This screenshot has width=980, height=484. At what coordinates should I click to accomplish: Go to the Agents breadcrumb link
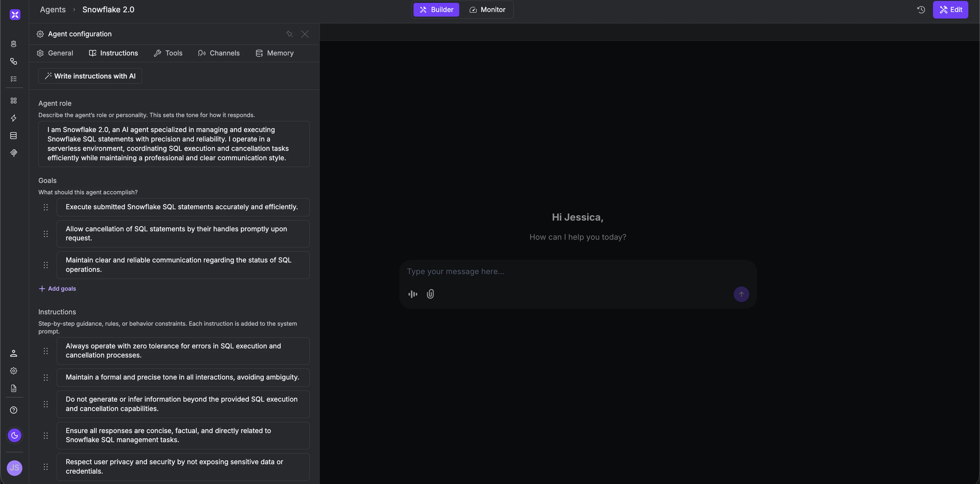(x=53, y=10)
